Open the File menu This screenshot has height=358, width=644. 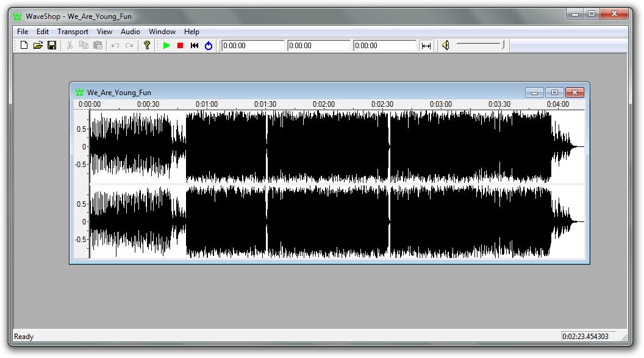pyautogui.click(x=23, y=32)
